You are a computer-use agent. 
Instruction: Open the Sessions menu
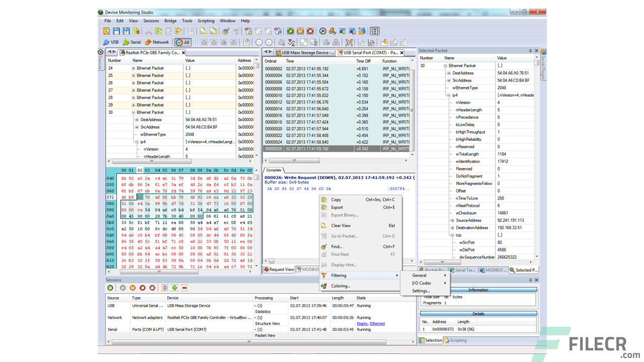click(x=151, y=21)
